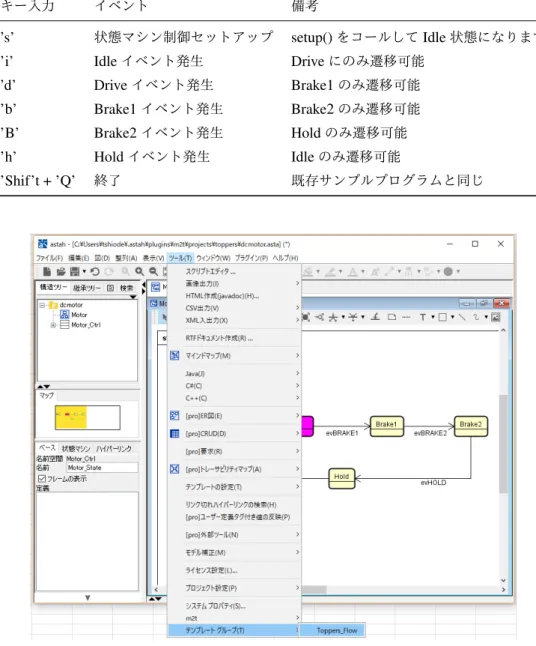Select HTML作成(javadoc)(H)... entry

click(234, 296)
